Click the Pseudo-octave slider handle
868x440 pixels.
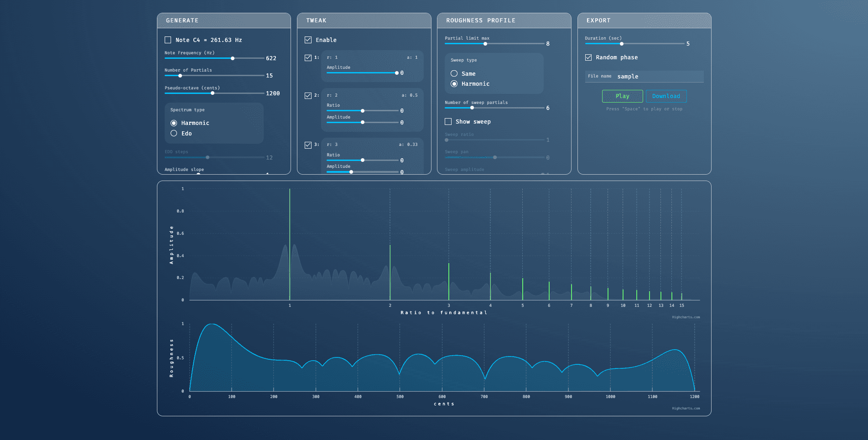[213, 93]
